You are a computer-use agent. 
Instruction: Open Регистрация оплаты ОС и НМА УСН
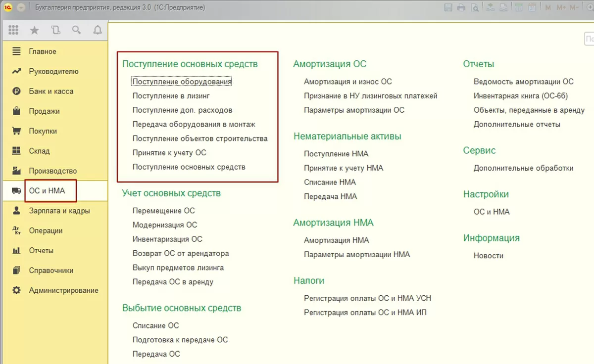[x=368, y=298]
